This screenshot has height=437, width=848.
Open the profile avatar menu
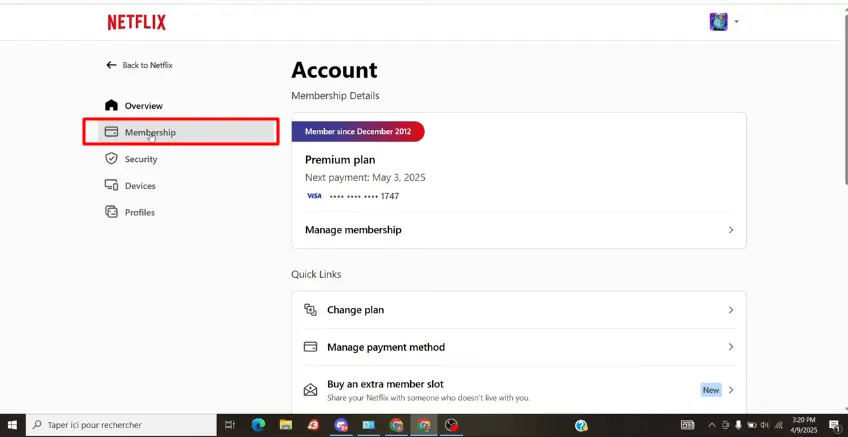click(x=718, y=22)
